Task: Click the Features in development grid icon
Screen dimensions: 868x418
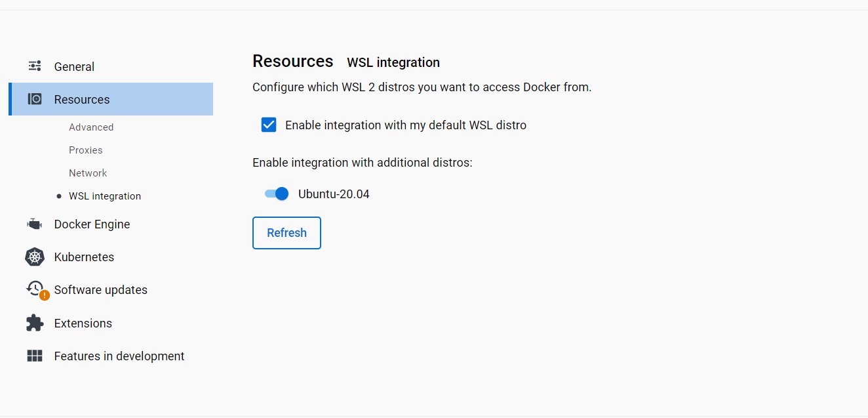Action: (x=35, y=356)
